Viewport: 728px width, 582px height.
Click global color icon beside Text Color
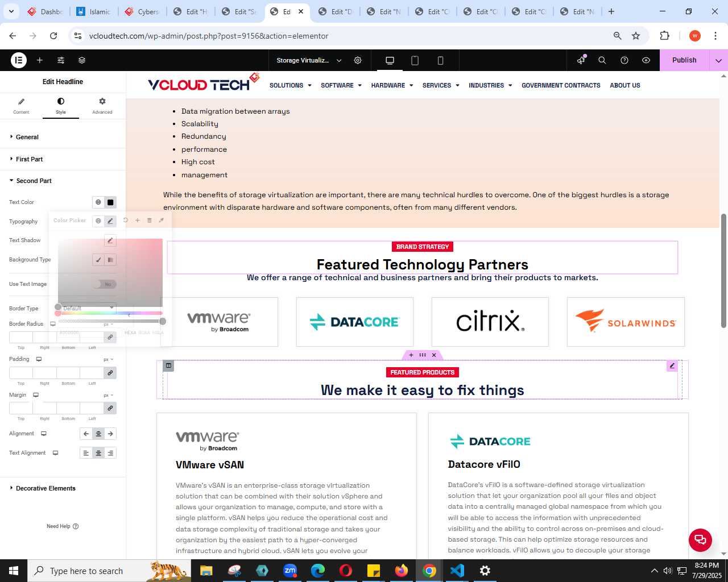[x=98, y=202]
